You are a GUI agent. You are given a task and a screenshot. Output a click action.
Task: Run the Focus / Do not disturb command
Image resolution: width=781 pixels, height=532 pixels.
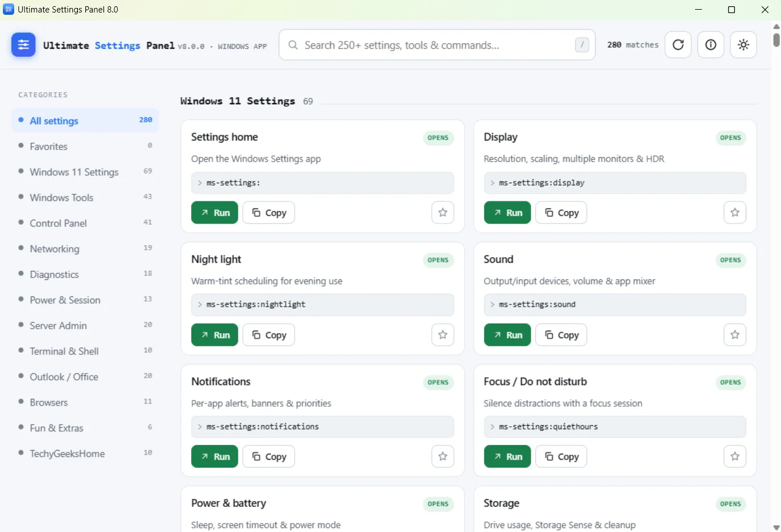[x=507, y=456]
